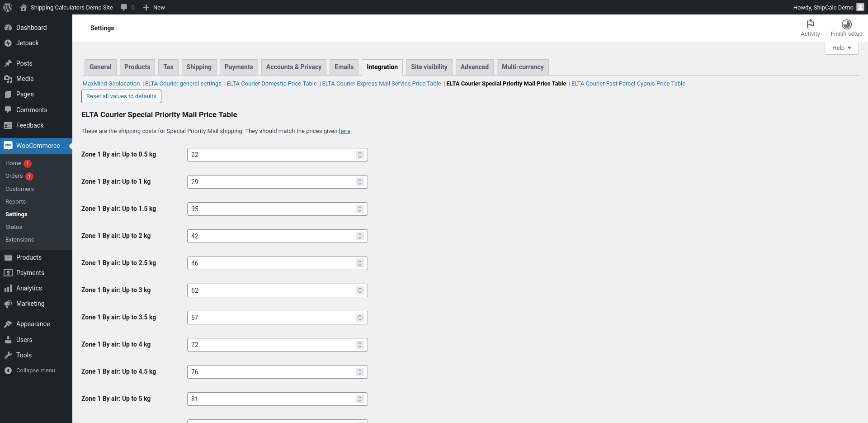The height and width of the screenshot is (423, 868).
Task: Click the Finish setup progress icon
Action: pyautogui.click(x=846, y=24)
